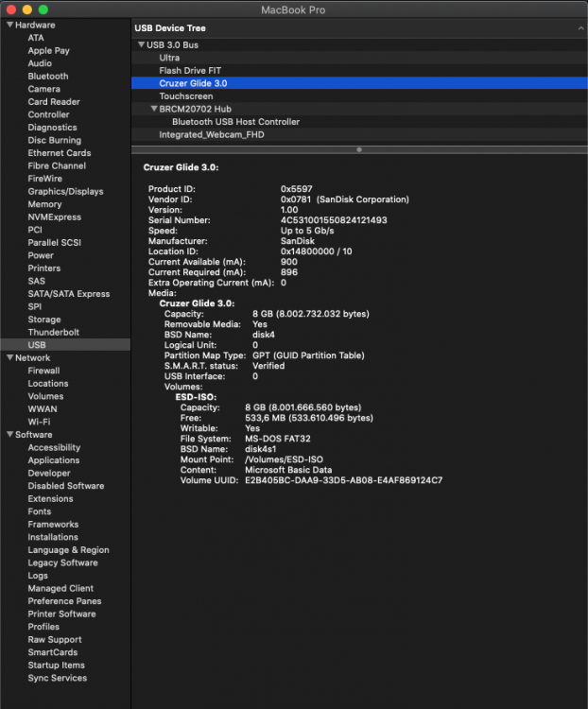Collapse the Hardware section disclosure triangle

pyautogui.click(x=9, y=25)
